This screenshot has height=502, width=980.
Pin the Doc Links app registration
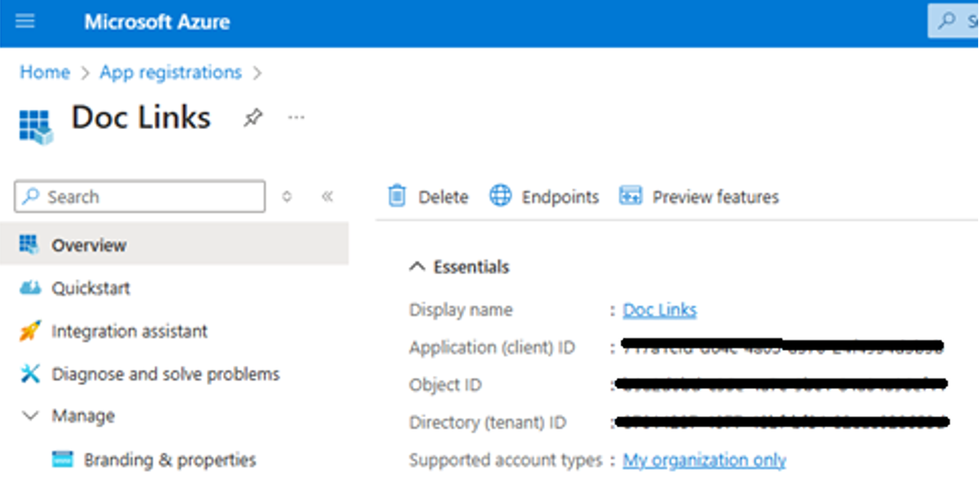(253, 118)
